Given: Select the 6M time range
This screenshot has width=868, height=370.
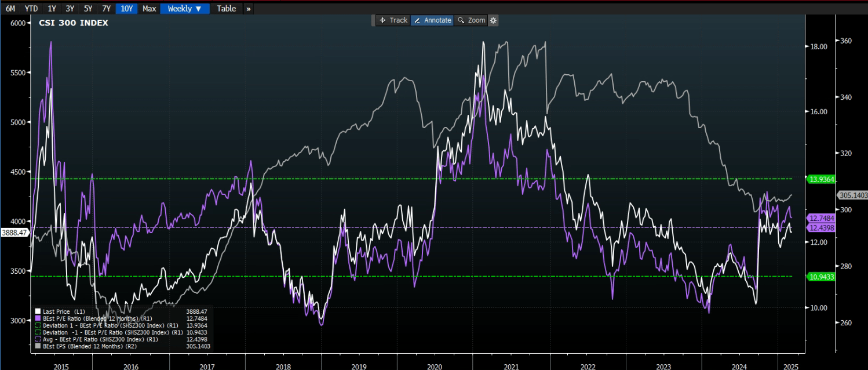Looking at the screenshot, I should tap(10, 9).
